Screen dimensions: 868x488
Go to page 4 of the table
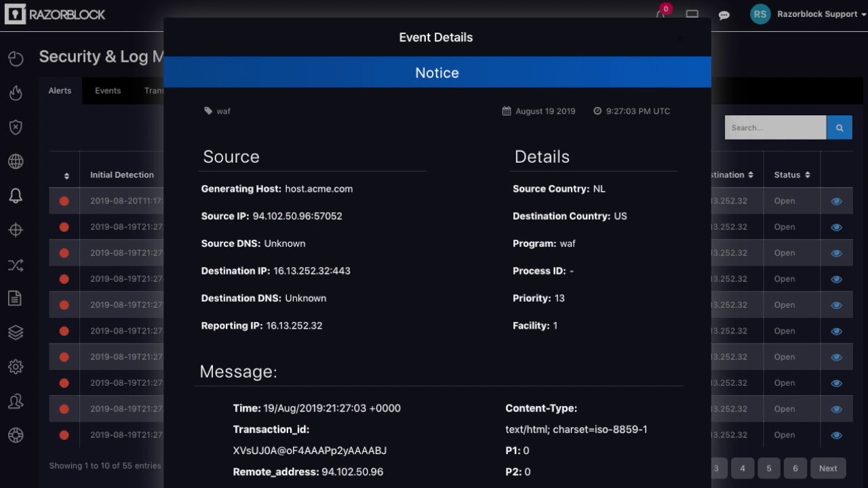743,468
